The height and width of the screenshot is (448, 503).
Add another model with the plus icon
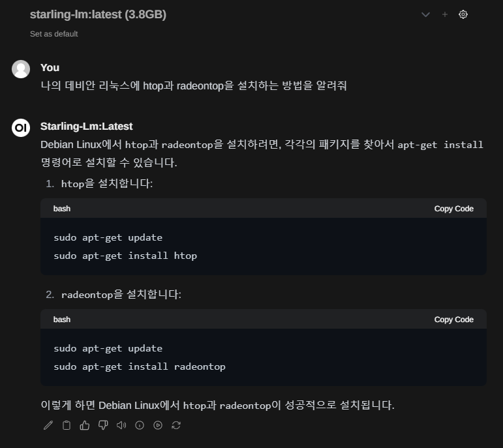445,14
